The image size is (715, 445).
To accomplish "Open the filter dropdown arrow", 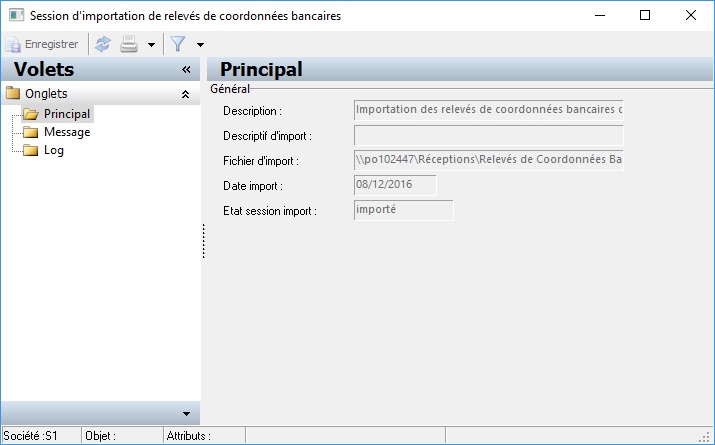I will (x=200, y=45).
